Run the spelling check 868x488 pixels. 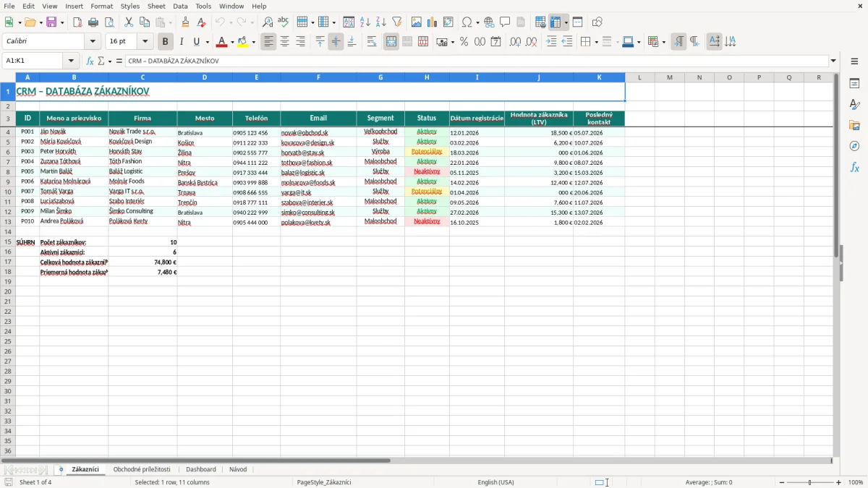[x=284, y=22]
